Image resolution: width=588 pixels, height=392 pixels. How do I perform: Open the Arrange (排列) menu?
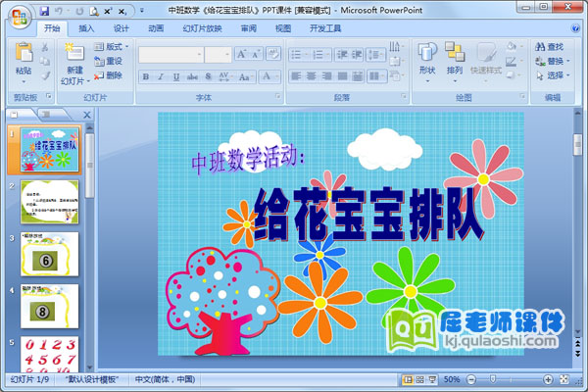455,63
